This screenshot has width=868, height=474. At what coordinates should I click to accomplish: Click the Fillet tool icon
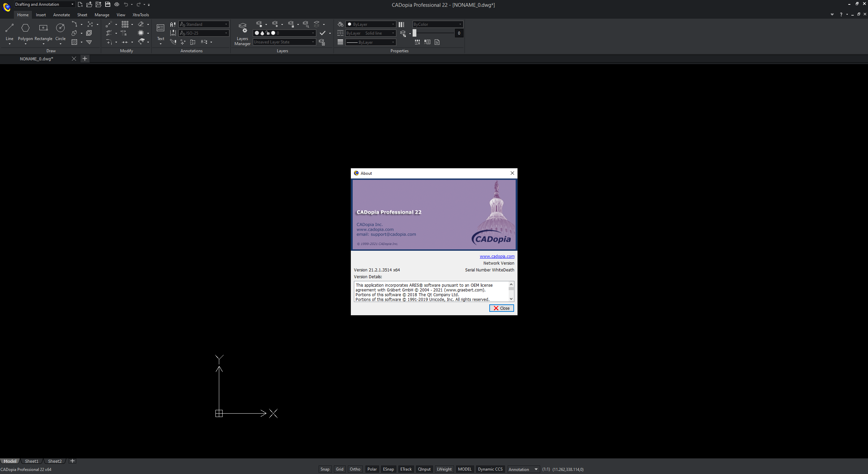[x=109, y=42]
